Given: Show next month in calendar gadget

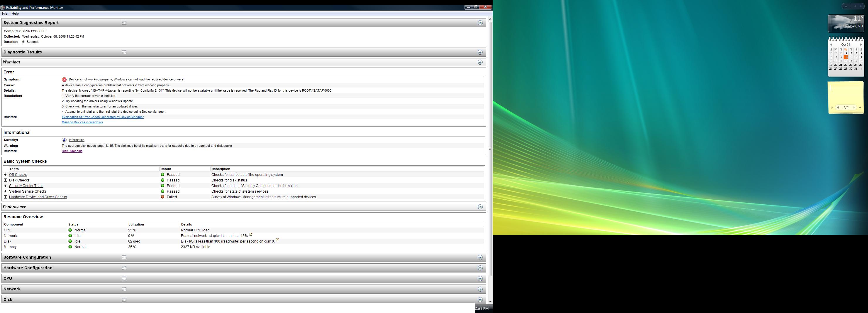Looking at the screenshot, I should click(x=861, y=45).
